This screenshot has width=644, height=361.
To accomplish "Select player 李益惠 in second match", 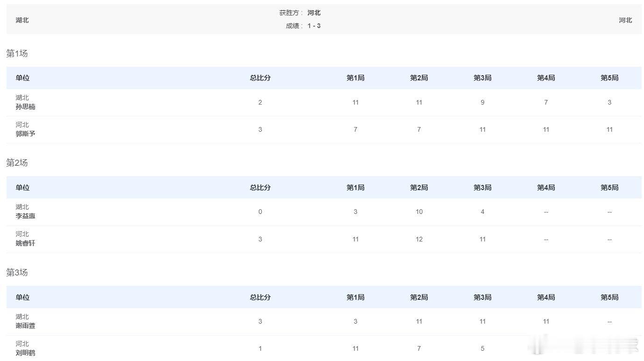I will 25,216.
